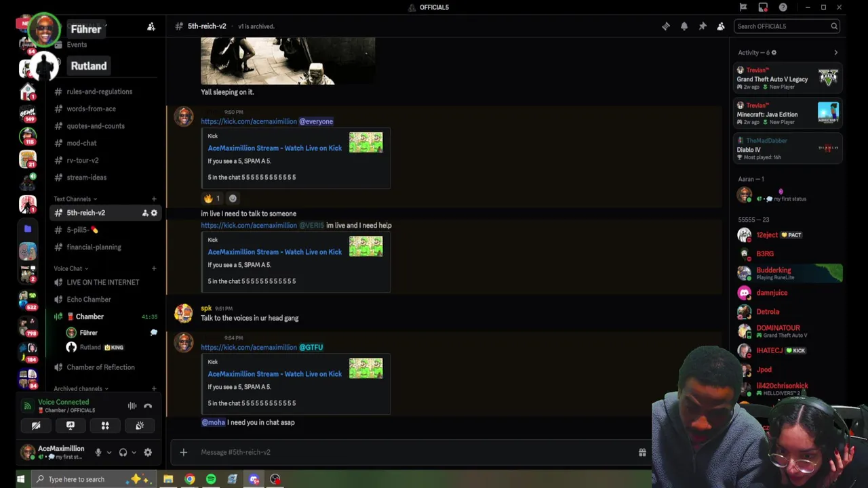The image size is (868, 488).
Task: Open kick.com link beside @everyone
Action: tap(249, 121)
